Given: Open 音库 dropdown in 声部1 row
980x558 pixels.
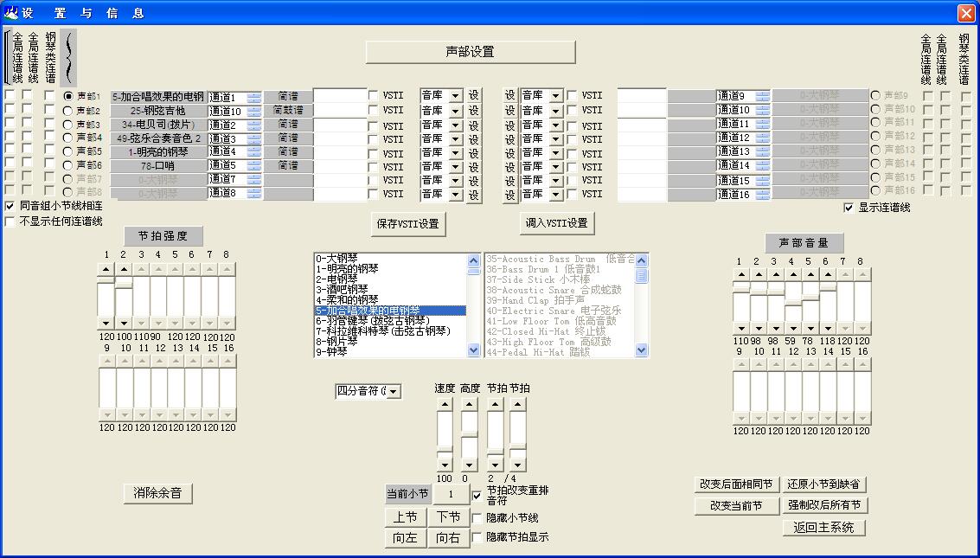Looking at the screenshot, I should coord(455,96).
